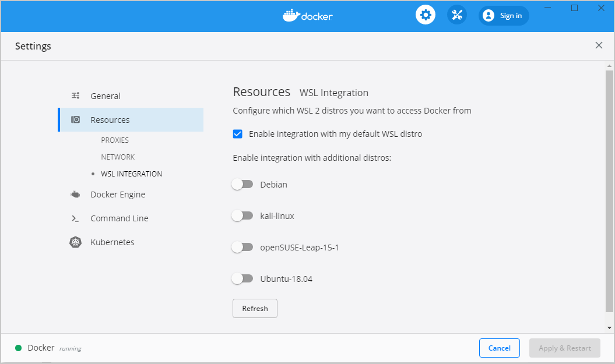Select the Resources sidebar icon
Image resolution: width=615 pixels, height=364 pixels.
click(x=75, y=119)
